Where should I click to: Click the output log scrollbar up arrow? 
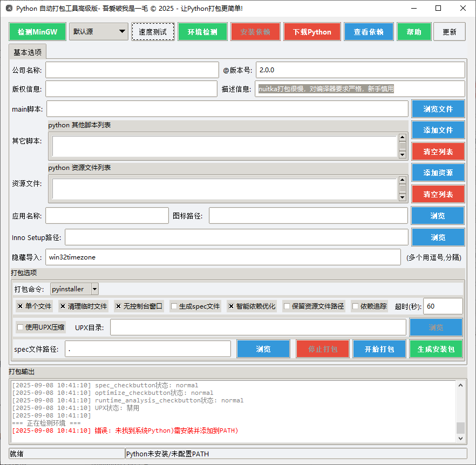tap(460, 385)
